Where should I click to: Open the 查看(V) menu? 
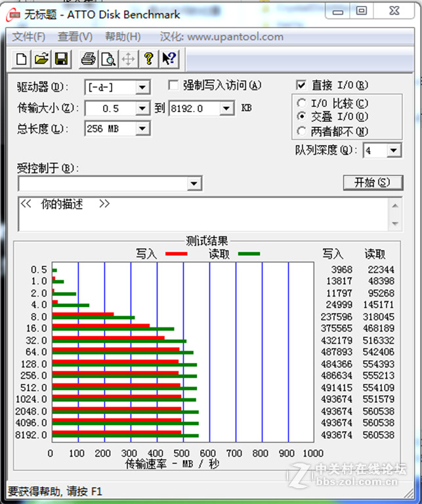pyautogui.click(x=75, y=37)
